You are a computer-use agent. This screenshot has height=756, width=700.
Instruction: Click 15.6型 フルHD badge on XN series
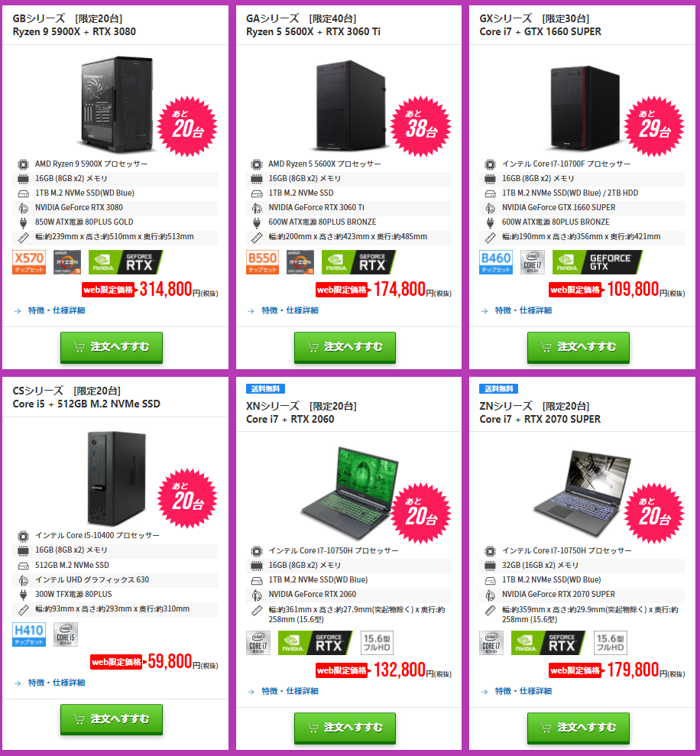coord(377,643)
